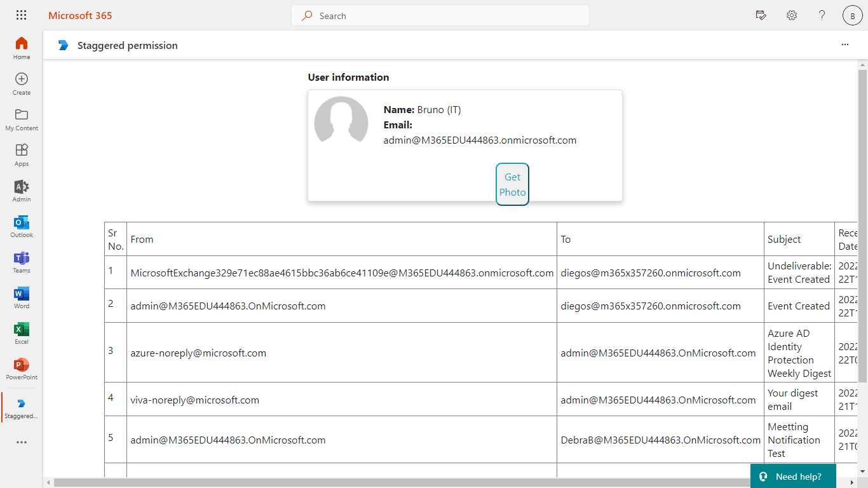The image size is (868, 488).
Task: Select the Staggered app sidebar icon
Action: click(22, 408)
